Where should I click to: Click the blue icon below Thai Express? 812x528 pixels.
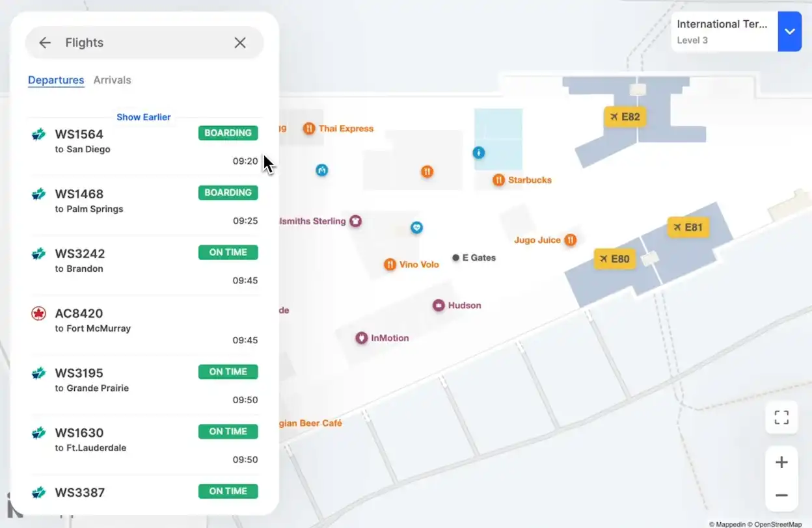pyautogui.click(x=322, y=170)
